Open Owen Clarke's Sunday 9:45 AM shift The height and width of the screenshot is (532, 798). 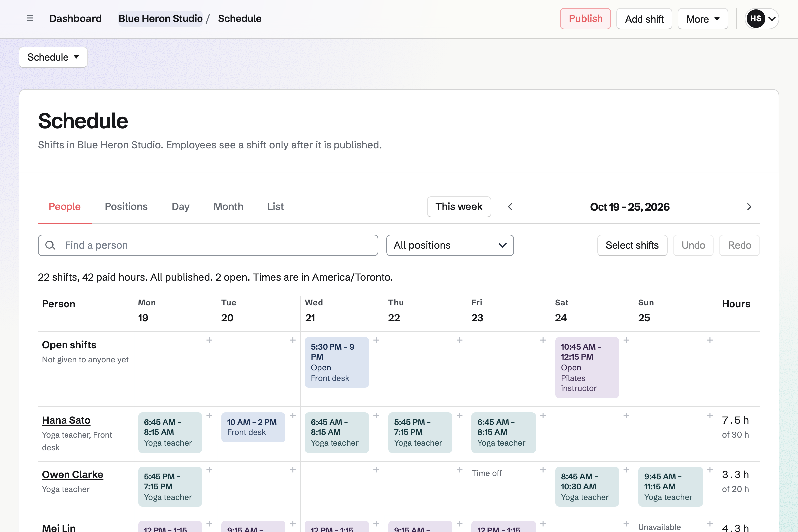click(x=670, y=486)
